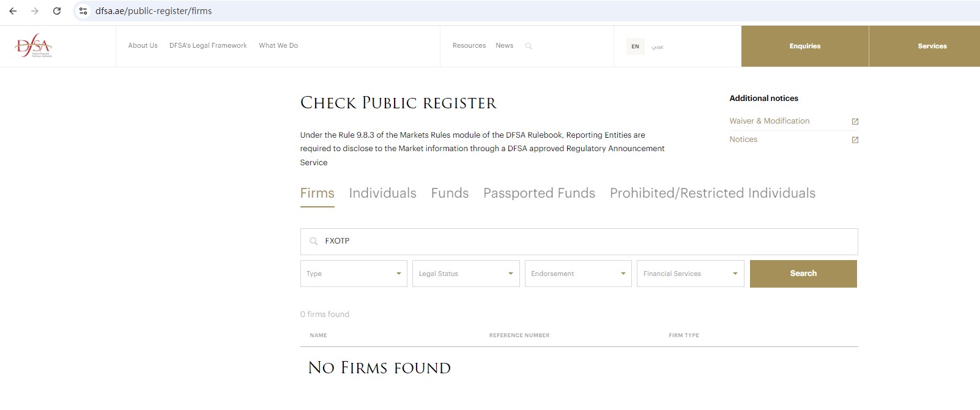The height and width of the screenshot is (410, 980).
Task: Click the external link icon beside Notices
Action: 855,140
